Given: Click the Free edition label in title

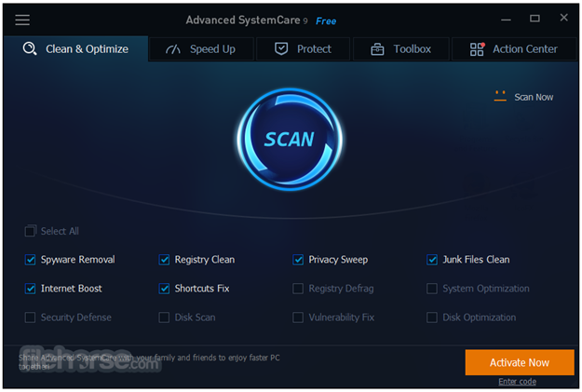Looking at the screenshot, I should [326, 21].
